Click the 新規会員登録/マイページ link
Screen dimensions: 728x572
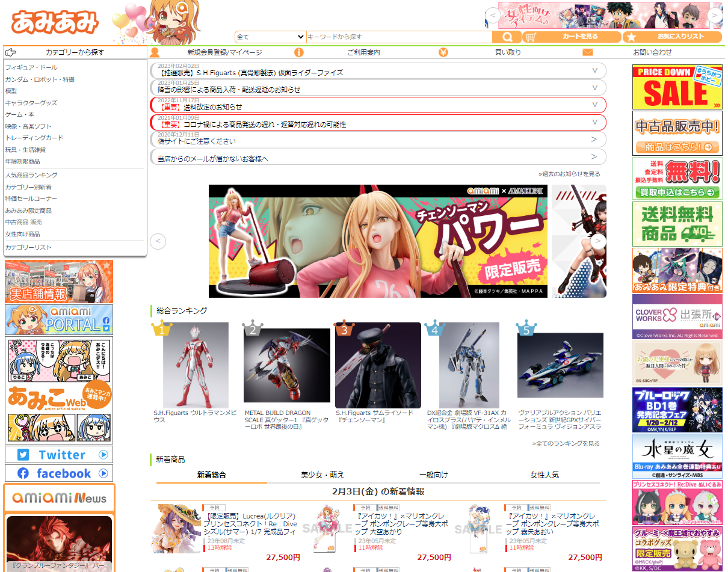click(x=224, y=52)
